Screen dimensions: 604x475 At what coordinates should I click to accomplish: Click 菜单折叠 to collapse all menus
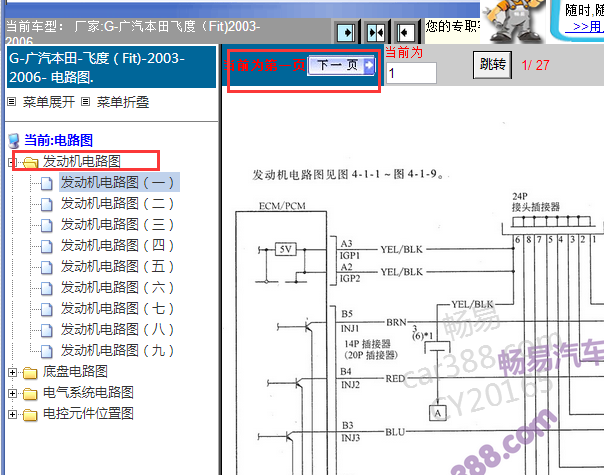point(122,102)
